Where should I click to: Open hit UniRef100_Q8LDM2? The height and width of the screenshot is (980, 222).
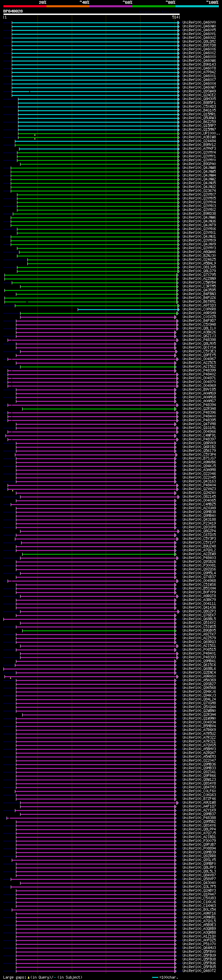(x=199, y=41)
